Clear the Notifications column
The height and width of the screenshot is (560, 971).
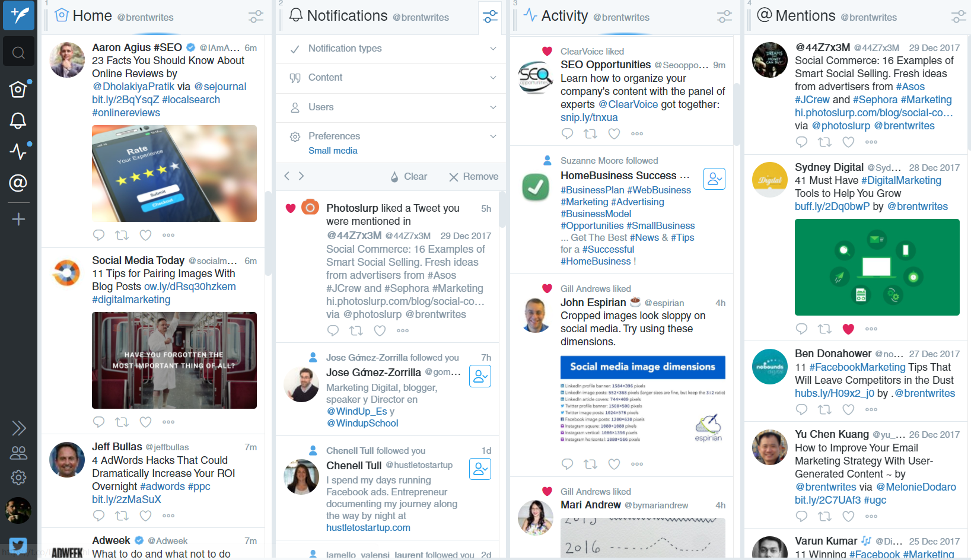coord(408,177)
